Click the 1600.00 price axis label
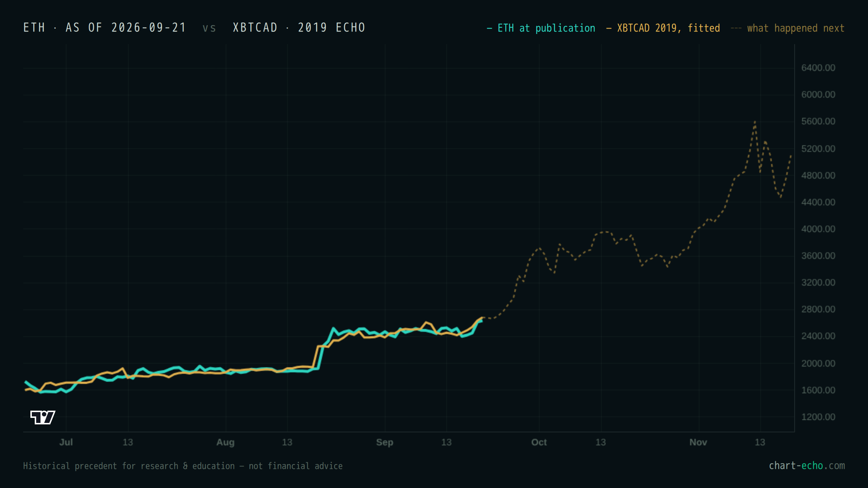 [x=818, y=390]
